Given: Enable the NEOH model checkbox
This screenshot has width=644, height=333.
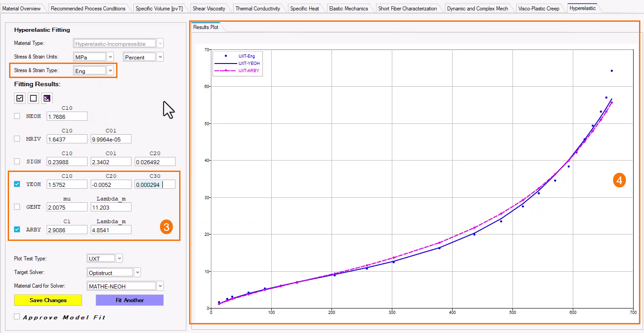Looking at the screenshot, I should point(17,116).
